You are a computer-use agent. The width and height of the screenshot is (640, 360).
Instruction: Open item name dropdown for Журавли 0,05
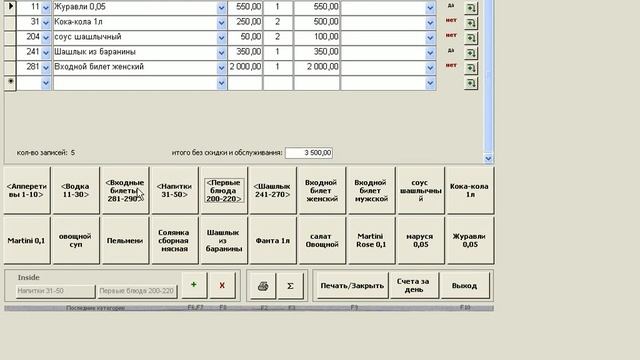tap(221, 7)
